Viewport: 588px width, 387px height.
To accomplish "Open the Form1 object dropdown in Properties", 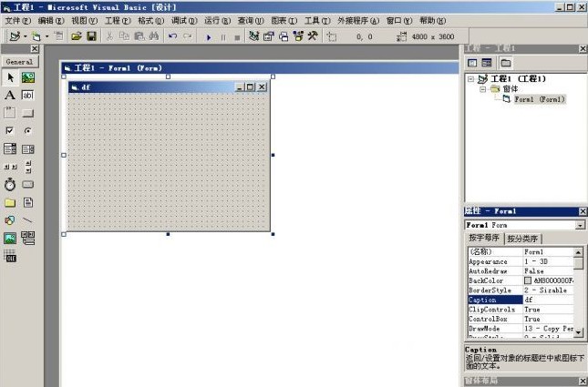I will pyautogui.click(x=580, y=225).
